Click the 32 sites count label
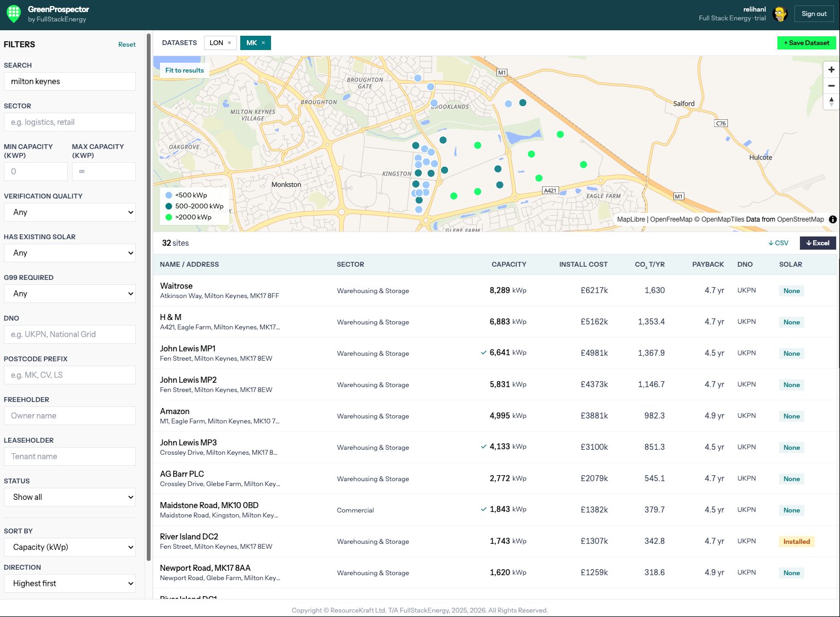The image size is (840, 617). (175, 243)
